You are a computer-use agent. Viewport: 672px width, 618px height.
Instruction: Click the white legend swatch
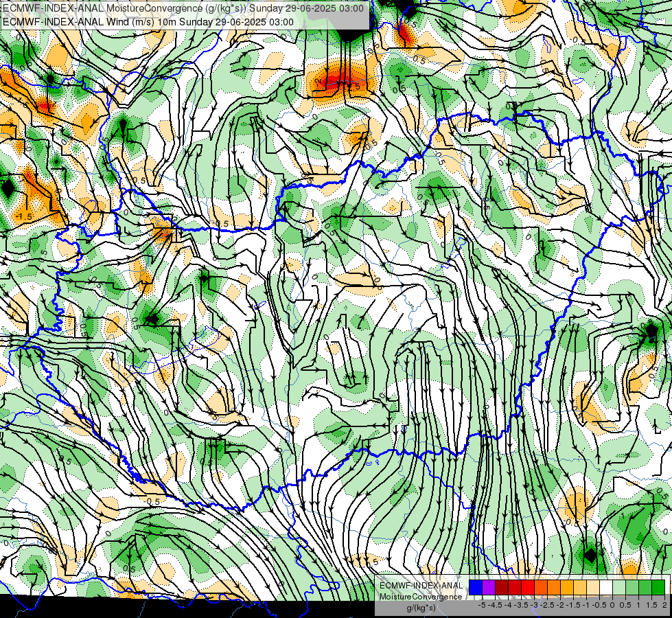606,587
